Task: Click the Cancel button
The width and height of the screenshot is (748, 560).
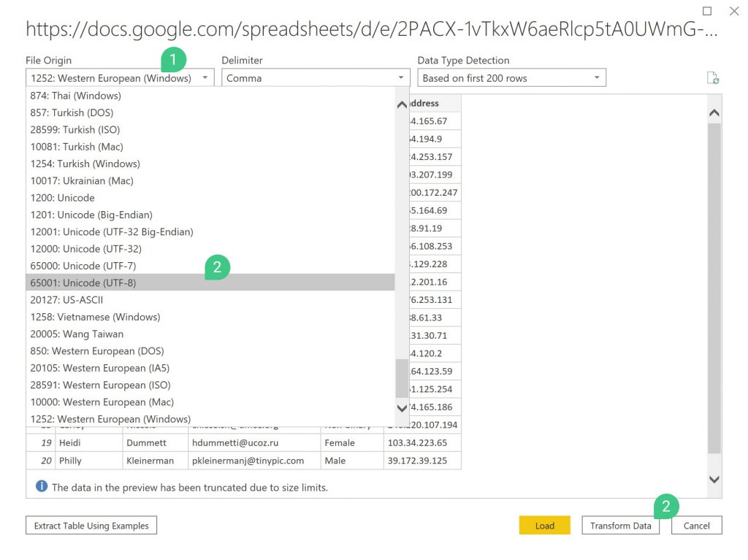Action: 696,526
